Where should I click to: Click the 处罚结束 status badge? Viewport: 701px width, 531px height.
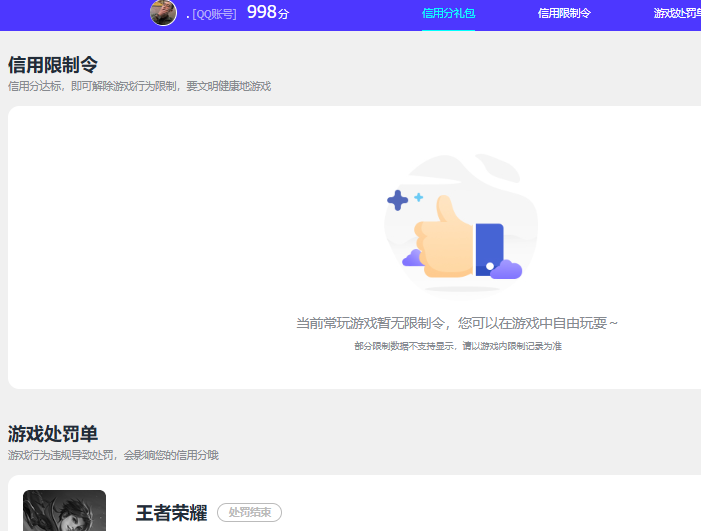(x=249, y=512)
